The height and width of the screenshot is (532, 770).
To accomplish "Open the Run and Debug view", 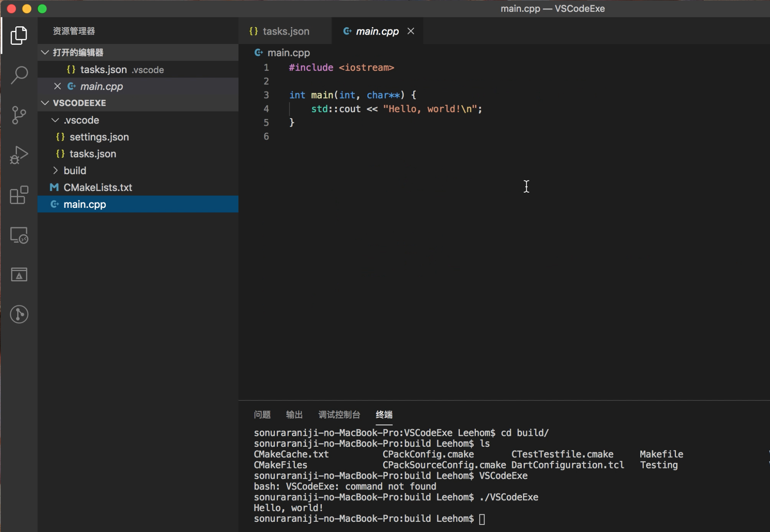I will (18, 155).
